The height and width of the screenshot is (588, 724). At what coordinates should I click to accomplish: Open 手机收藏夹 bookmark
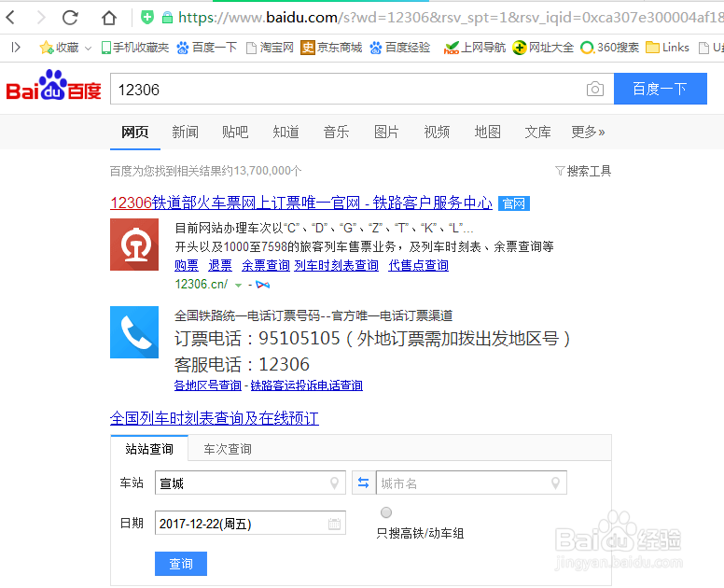click(135, 47)
